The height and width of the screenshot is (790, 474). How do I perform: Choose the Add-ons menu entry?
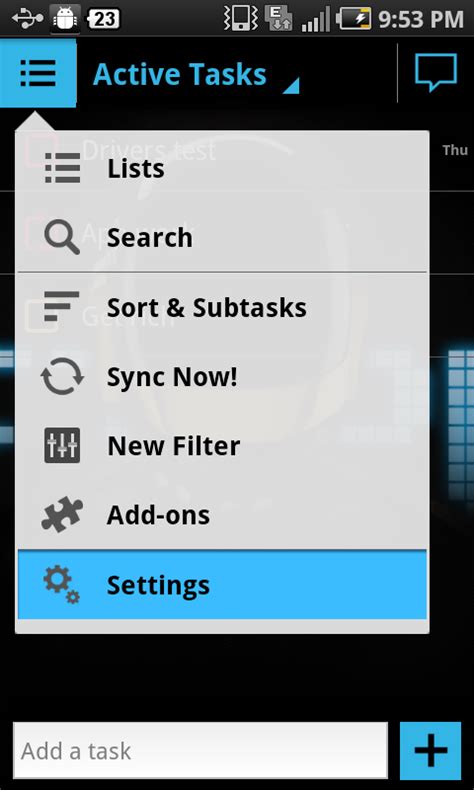(222, 515)
